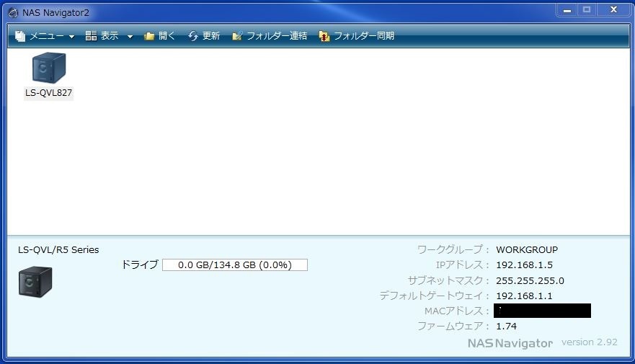This screenshot has width=635, height=364.
Task: Click the WORKGROUP value
Action: point(527,250)
